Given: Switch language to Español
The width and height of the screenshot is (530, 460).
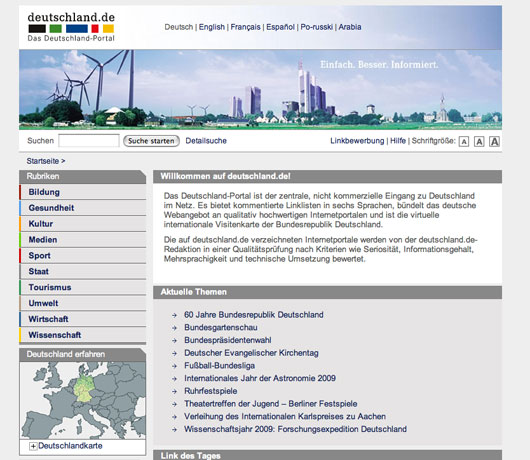Looking at the screenshot, I should tap(280, 27).
